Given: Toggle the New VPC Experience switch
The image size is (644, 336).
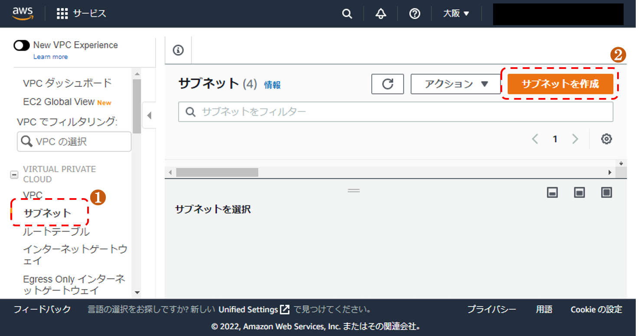Looking at the screenshot, I should [22, 46].
